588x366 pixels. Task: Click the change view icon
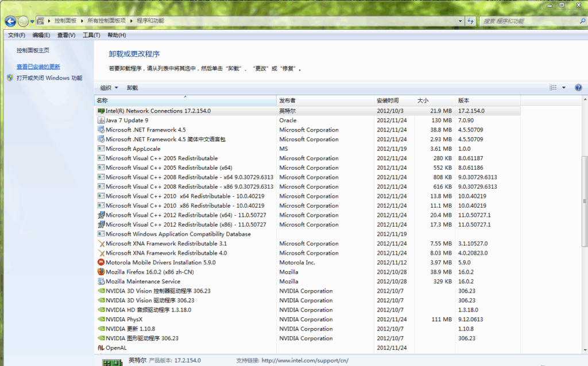553,88
